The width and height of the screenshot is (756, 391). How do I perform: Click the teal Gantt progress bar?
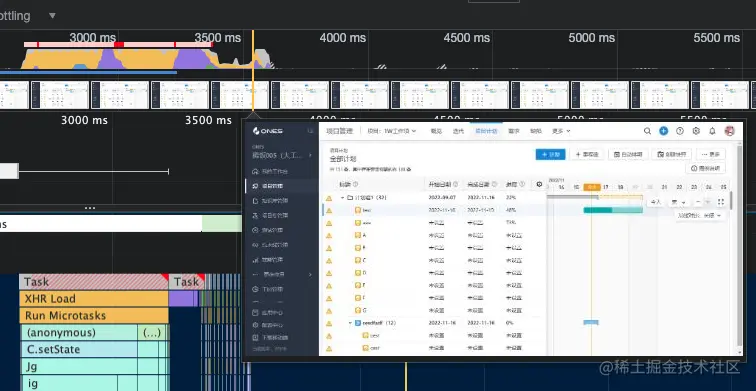(x=613, y=210)
